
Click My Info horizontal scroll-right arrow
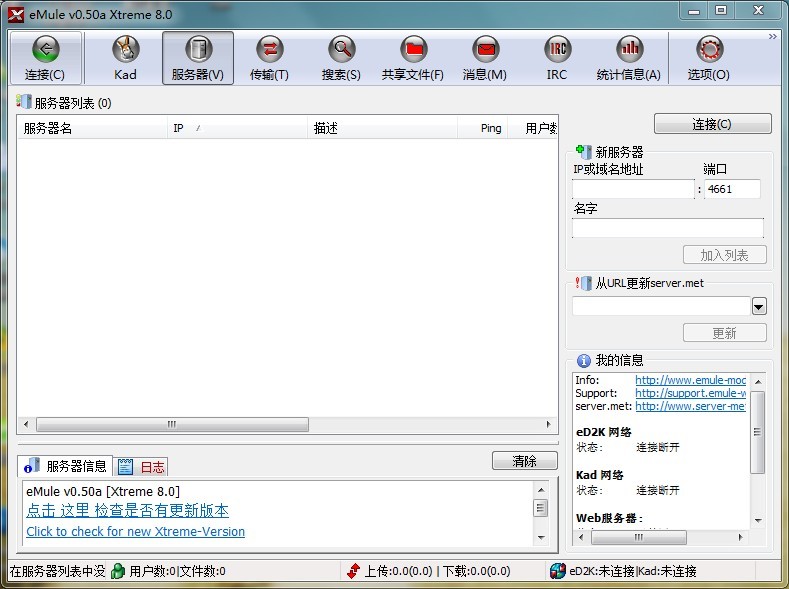[x=740, y=537]
